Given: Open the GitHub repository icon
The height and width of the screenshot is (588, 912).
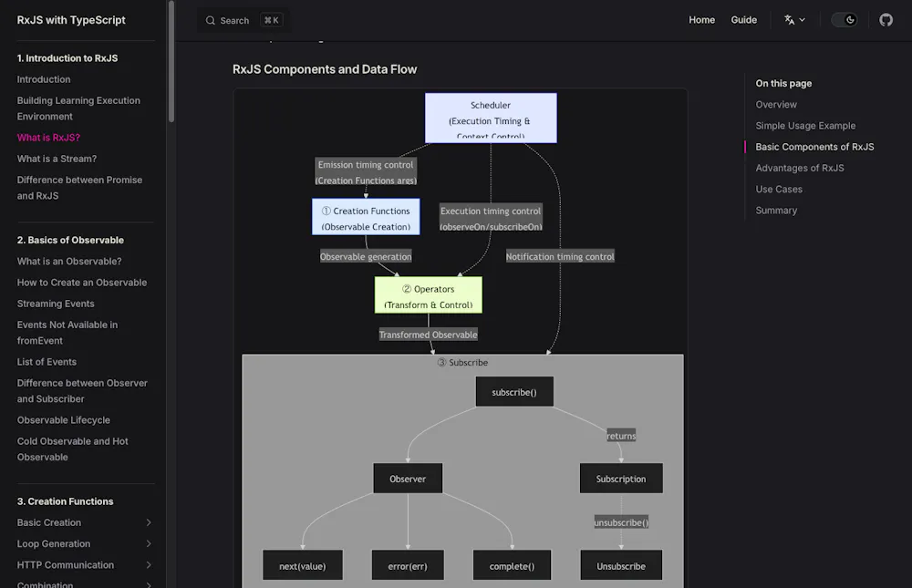Looking at the screenshot, I should tap(886, 20).
